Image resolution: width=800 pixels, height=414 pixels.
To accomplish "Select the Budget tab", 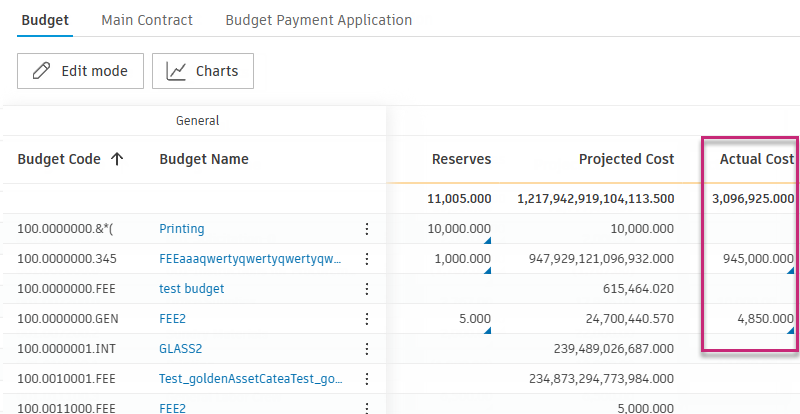I will click(44, 20).
